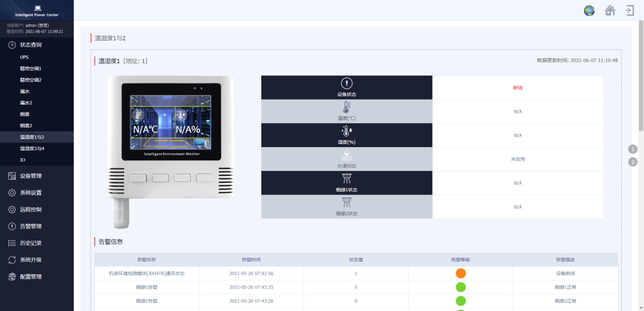This screenshot has height=311, width=644.
Task: Open the 历史记录 menu
Action: (30, 243)
